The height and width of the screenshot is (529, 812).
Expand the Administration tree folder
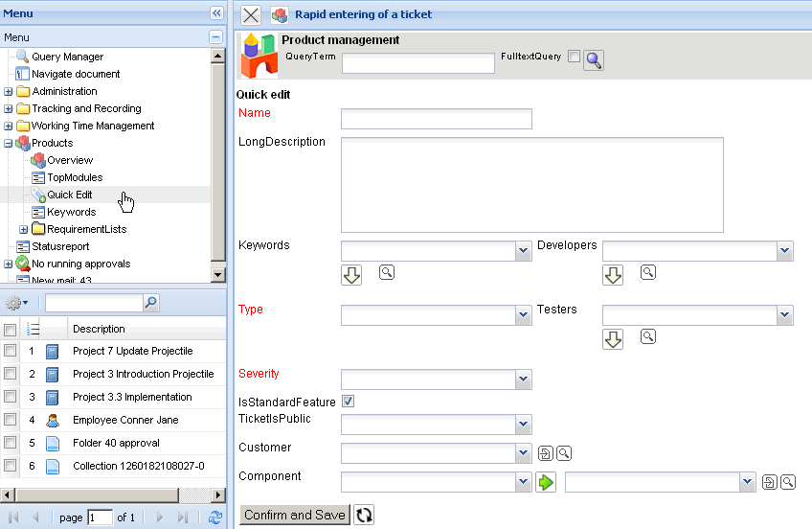pos(9,92)
